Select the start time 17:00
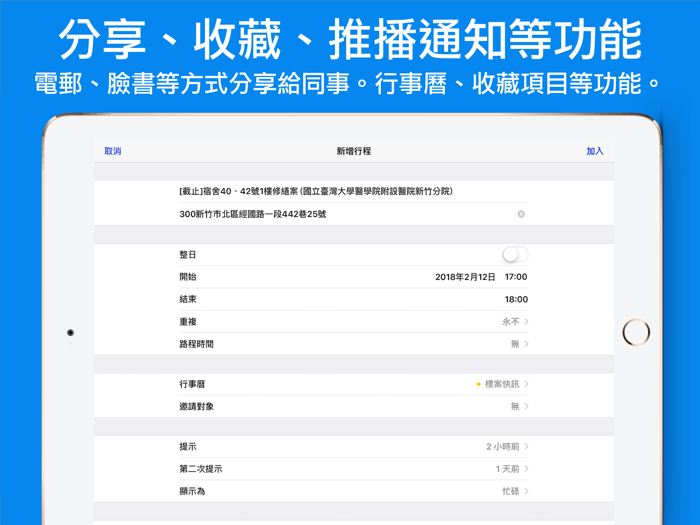Image resolution: width=700 pixels, height=525 pixels. (516, 277)
